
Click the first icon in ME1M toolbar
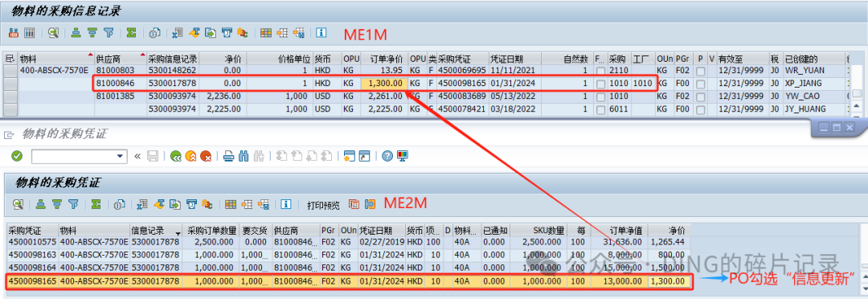pos(14,33)
